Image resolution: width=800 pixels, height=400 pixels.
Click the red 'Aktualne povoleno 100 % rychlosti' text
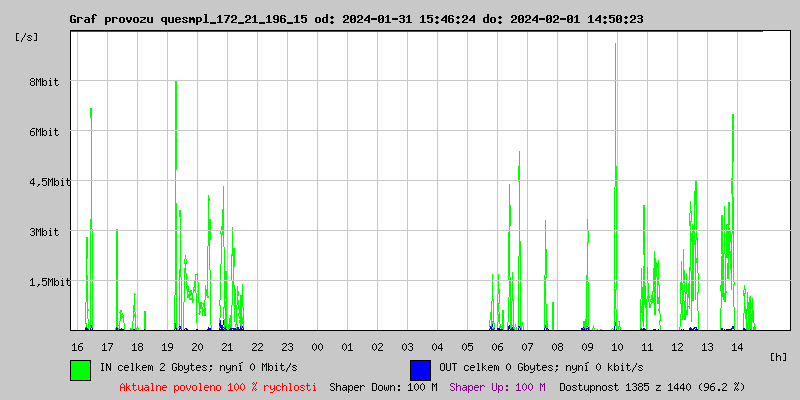[218, 387]
